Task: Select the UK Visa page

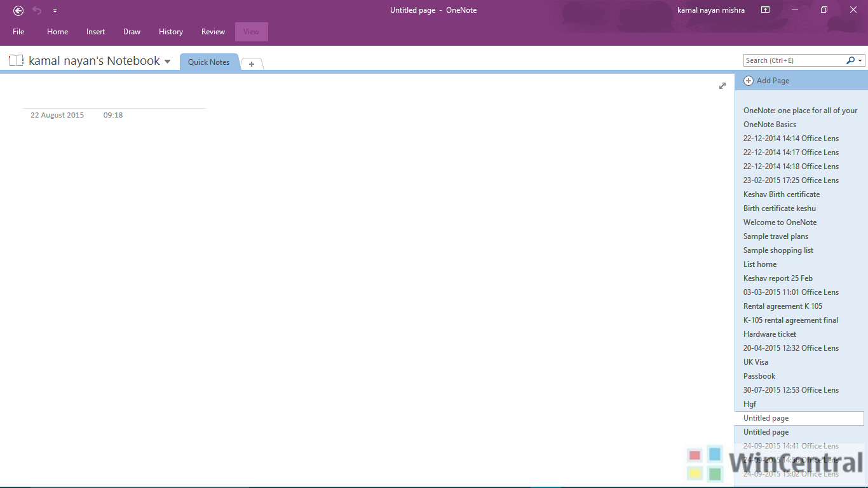Action: pos(756,362)
